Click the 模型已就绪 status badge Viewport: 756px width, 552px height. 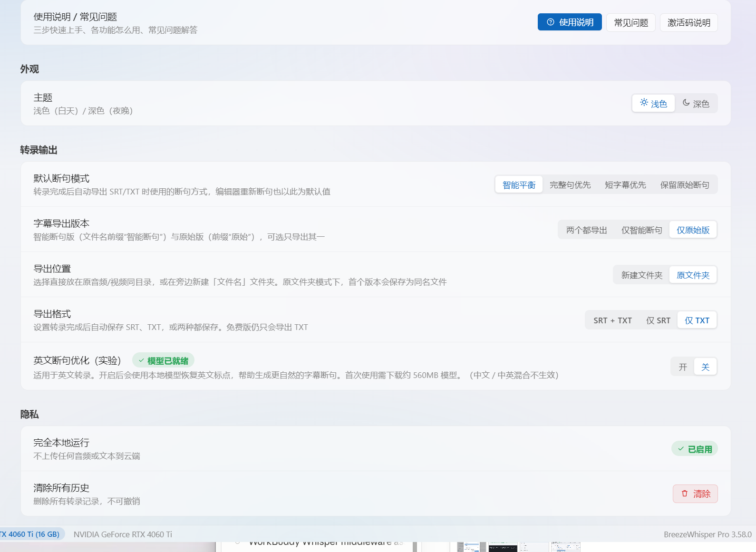pos(163,361)
